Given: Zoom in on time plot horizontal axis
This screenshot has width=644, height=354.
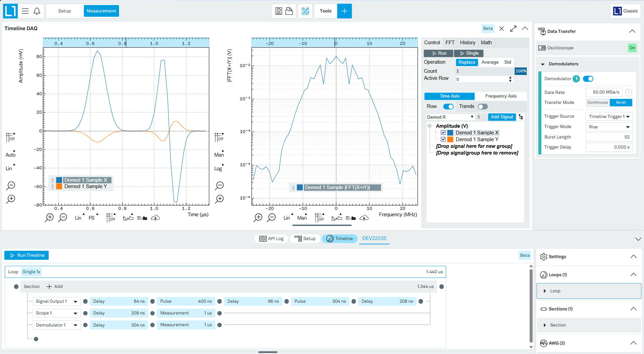Looking at the screenshot, I should (49, 218).
